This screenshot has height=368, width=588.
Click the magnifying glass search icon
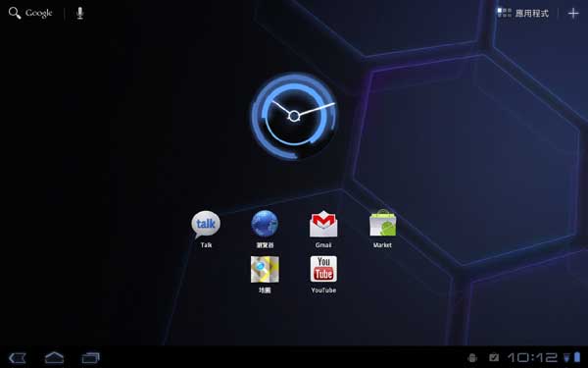coord(15,13)
